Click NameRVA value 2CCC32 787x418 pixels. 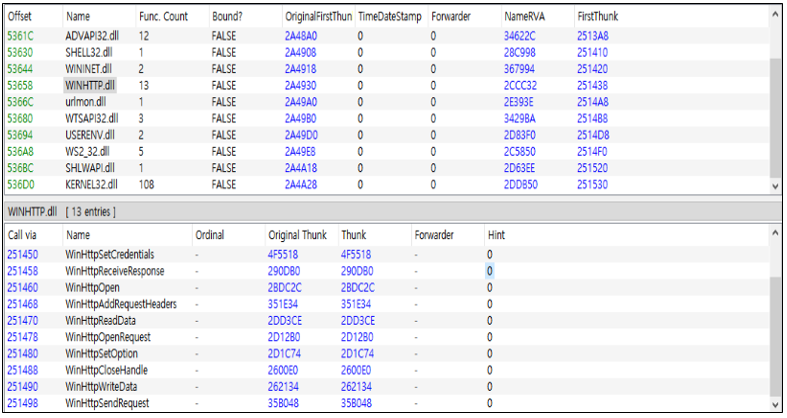(x=520, y=86)
